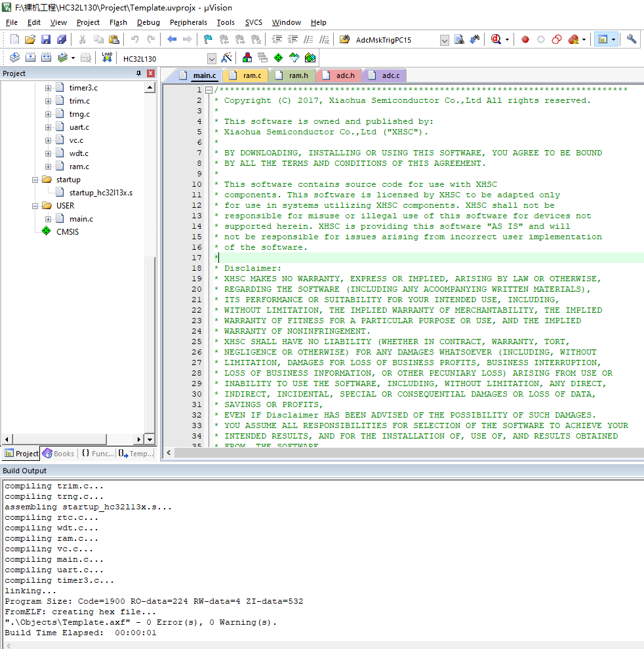This screenshot has height=649, width=644.
Task: Collapse the startup folder
Action: tap(35, 180)
